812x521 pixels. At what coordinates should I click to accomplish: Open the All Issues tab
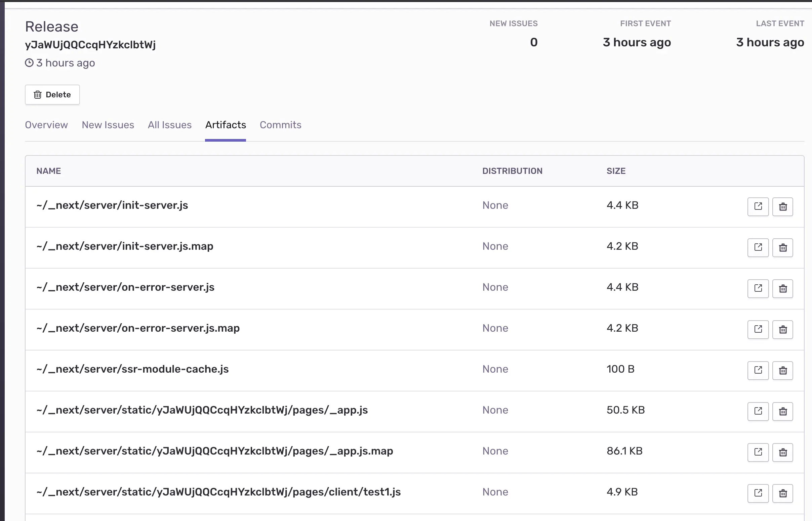pyautogui.click(x=170, y=125)
